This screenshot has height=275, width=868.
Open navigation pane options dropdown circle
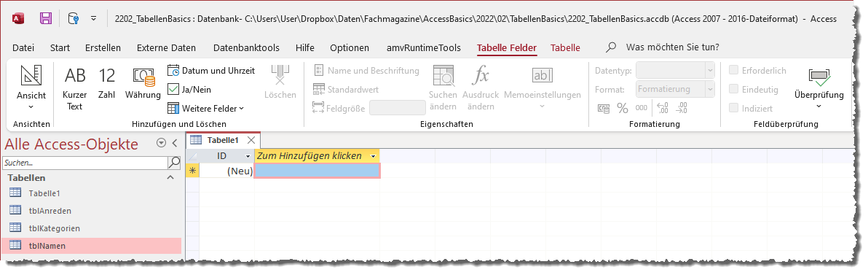click(x=161, y=143)
